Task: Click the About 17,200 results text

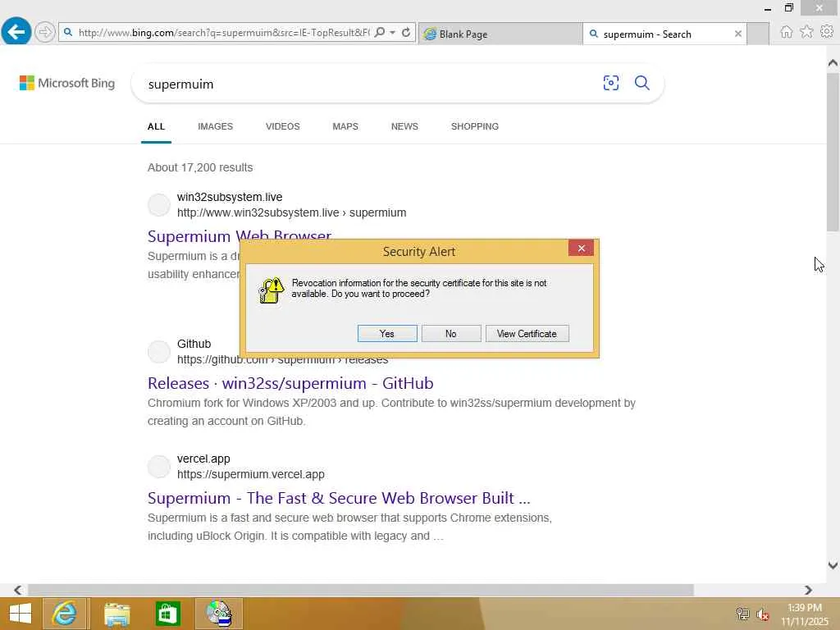Action: (x=200, y=167)
